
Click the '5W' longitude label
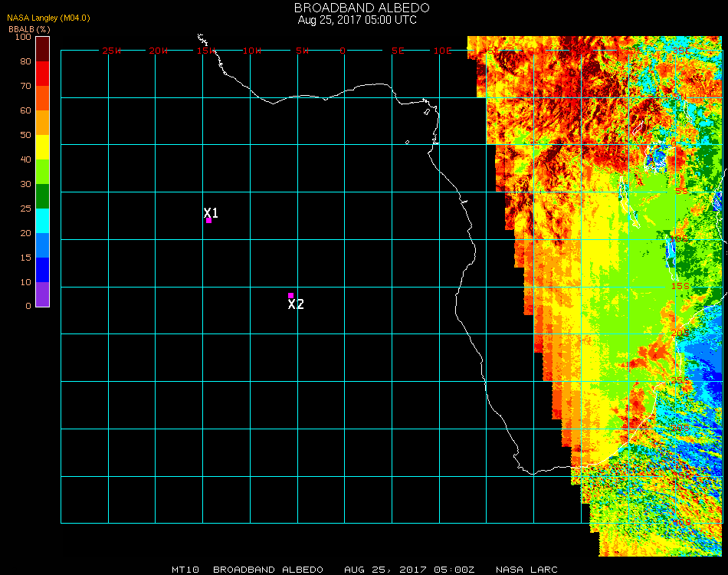302,51
